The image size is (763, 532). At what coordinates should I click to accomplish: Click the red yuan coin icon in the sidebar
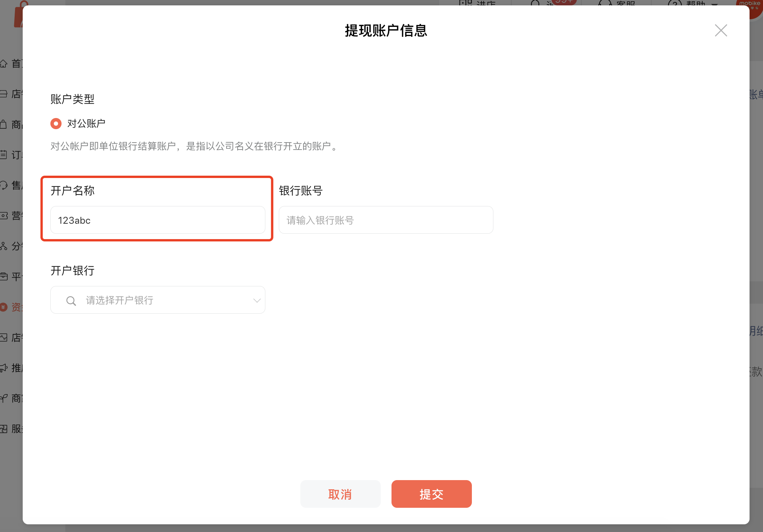4,307
